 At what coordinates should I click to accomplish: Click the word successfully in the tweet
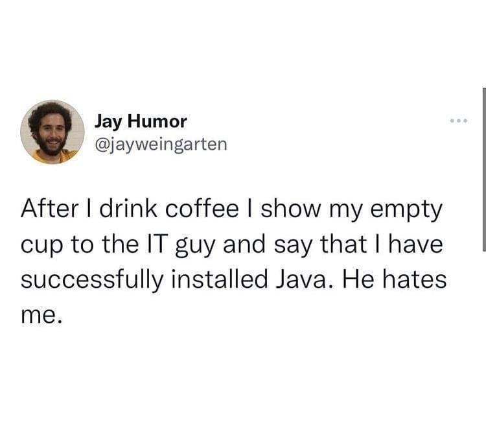tap(92, 281)
